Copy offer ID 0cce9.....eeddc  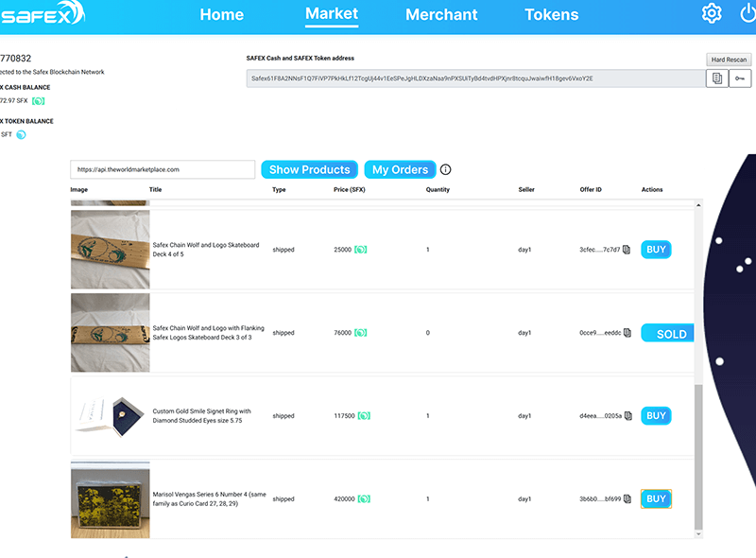pos(627,333)
